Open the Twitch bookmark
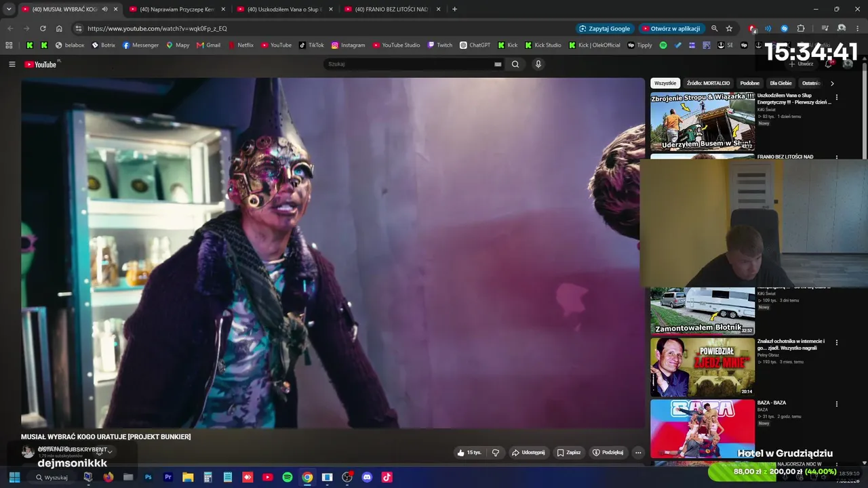This screenshot has width=868, height=488. pos(440,45)
